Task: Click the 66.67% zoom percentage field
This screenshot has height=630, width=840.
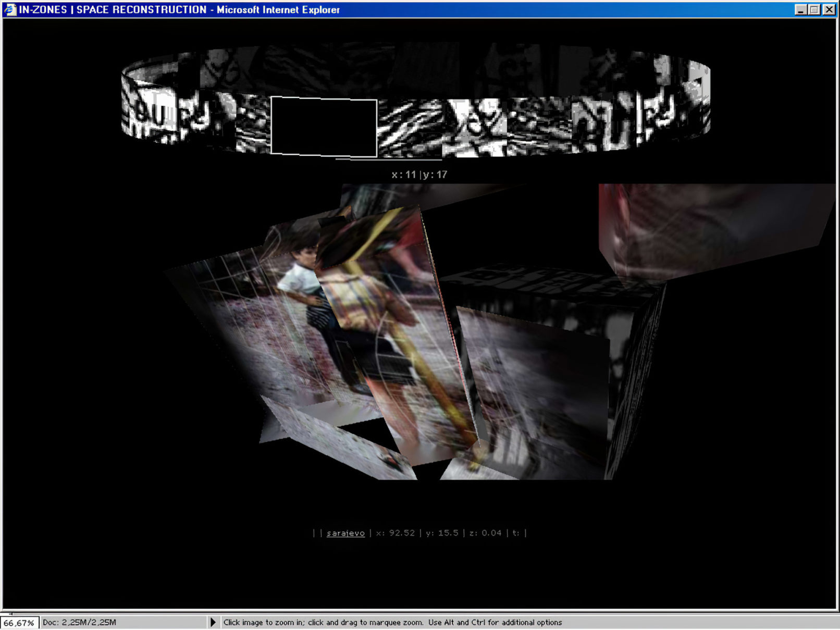Action: pos(19,623)
